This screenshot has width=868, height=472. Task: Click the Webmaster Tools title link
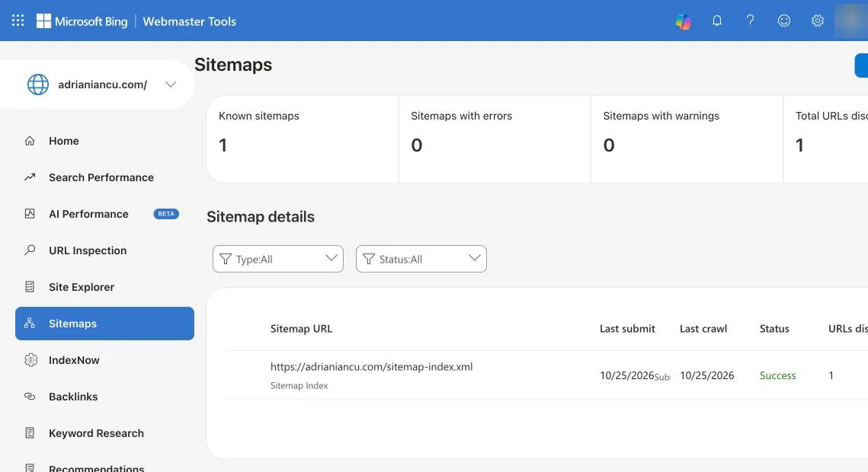pos(189,21)
